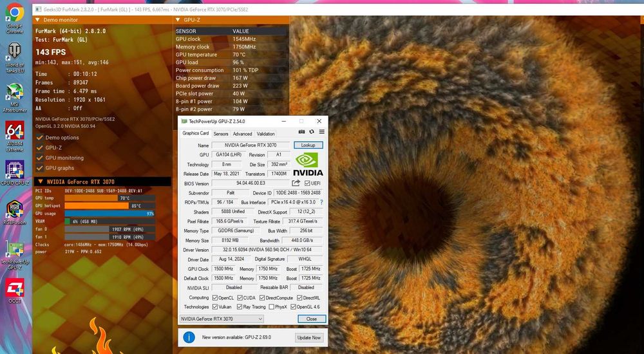This screenshot has height=354, width=644.
Task: Click New version available GPU-Z 2.69.0 text
Action: (236, 337)
